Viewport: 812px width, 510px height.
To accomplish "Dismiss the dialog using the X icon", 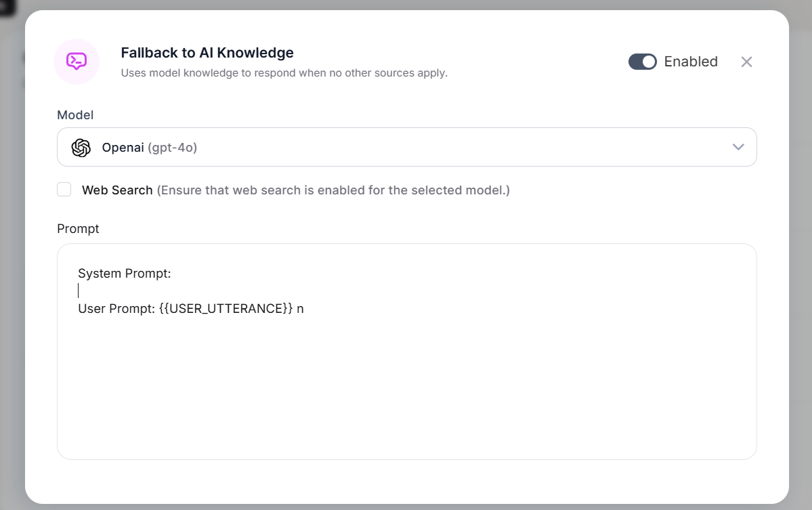I will click(x=746, y=62).
